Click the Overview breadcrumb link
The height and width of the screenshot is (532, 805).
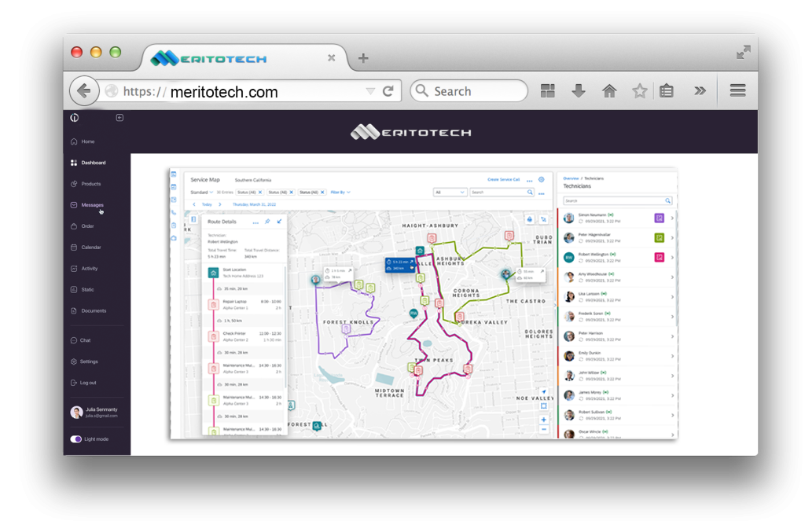pos(571,178)
